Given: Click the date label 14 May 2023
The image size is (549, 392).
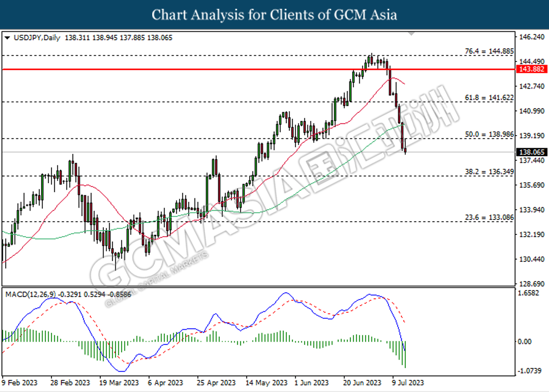Looking at the screenshot, I should (266, 383).
